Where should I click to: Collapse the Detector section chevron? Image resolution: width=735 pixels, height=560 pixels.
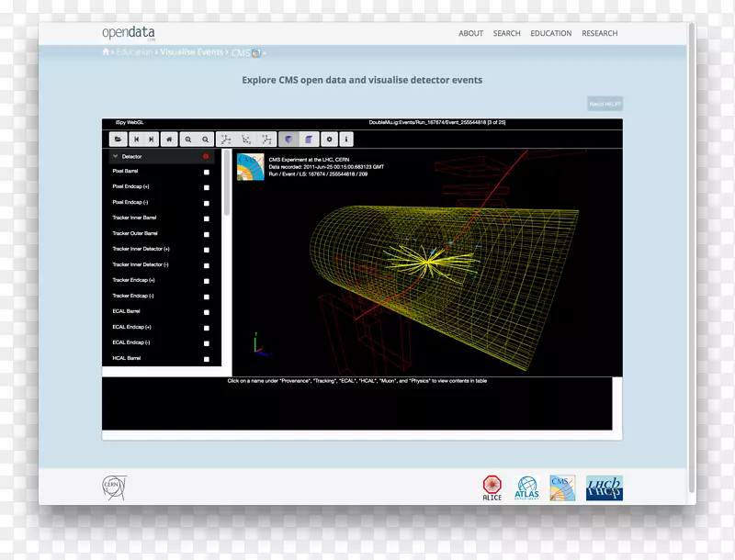pos(115,157)
